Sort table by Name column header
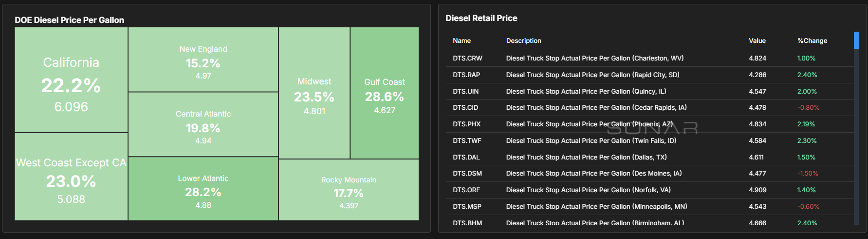The image size is (868, 239). [x=462, y=41]
